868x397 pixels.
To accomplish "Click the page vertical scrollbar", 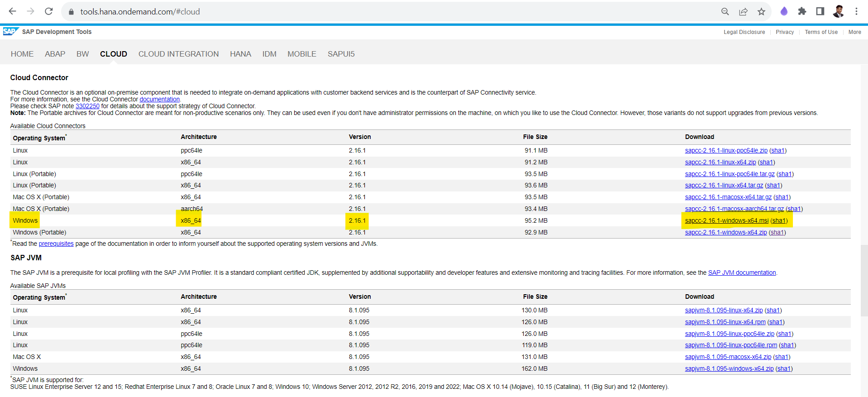I will coord(864,272).
